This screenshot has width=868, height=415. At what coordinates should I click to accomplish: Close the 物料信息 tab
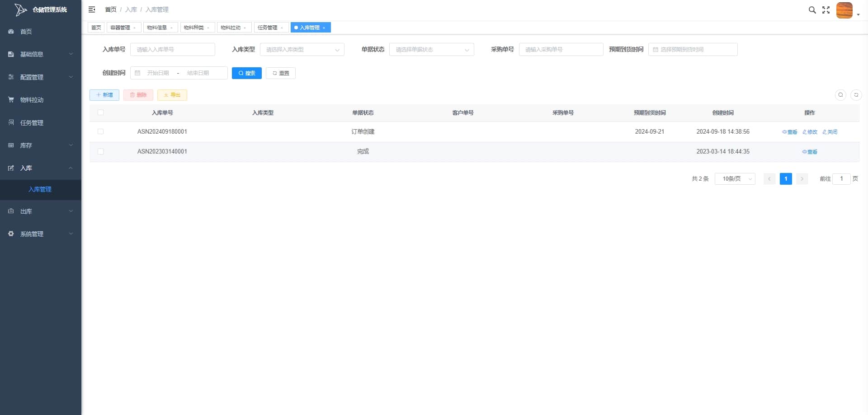[171, 28]
